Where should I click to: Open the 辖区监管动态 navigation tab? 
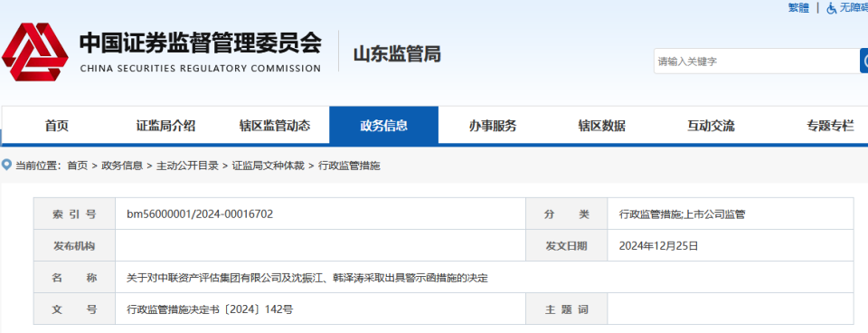click(275, 126)
